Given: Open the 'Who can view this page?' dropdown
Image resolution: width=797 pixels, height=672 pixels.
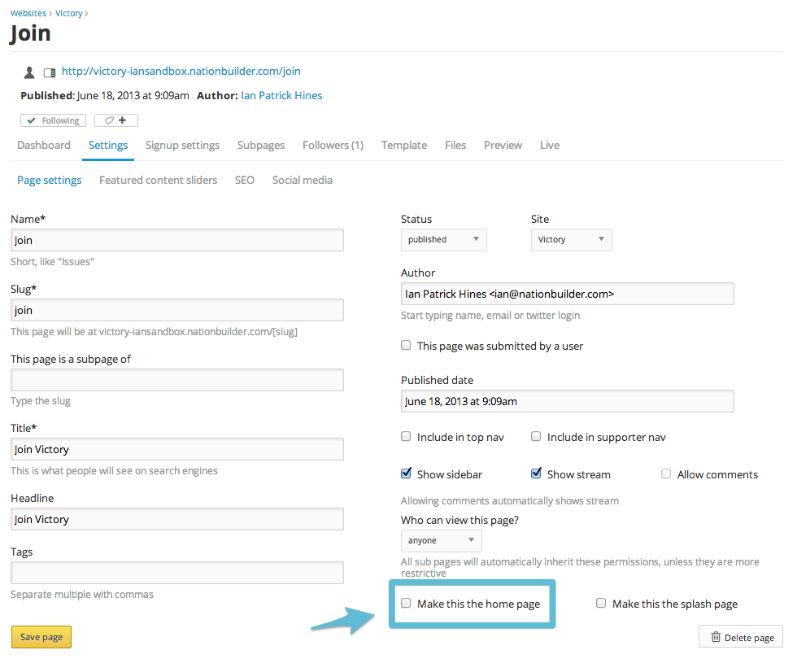Looking at the screenshot, I should pyautogui.click(x=441, y=541).
